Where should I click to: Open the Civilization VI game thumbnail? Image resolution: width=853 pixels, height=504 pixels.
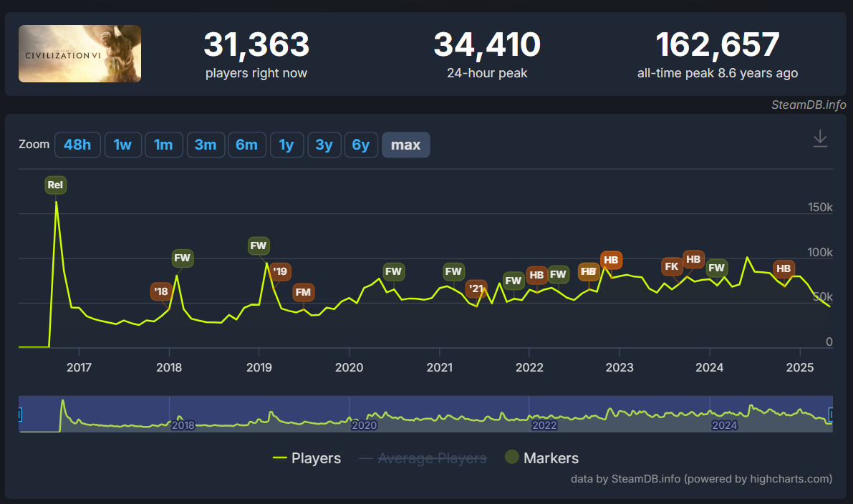80,54
